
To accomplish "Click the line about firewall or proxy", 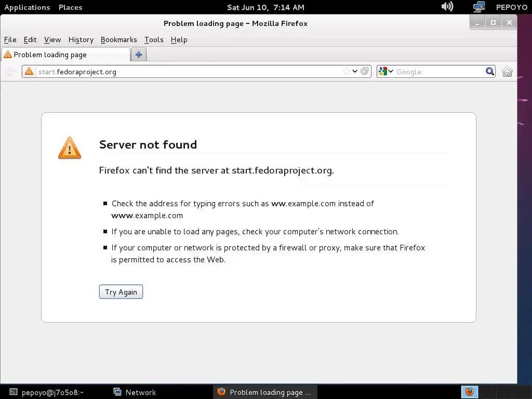I will [x=268, y=254].
